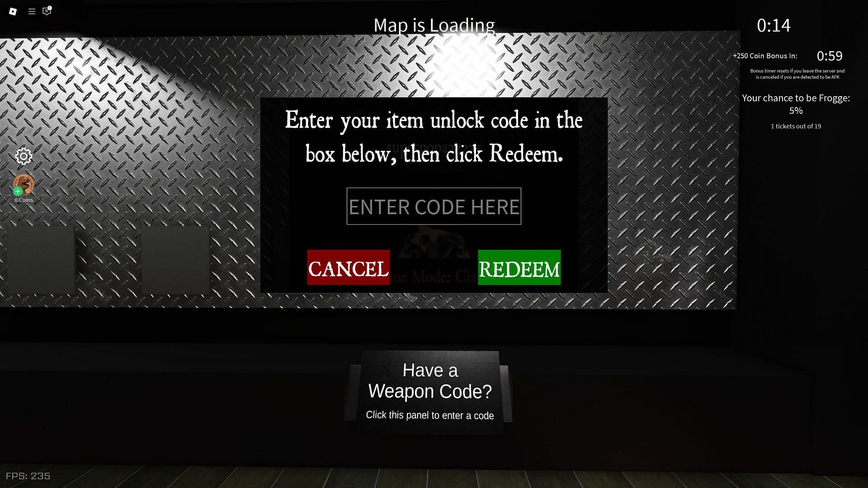Click the settings gear icon
This screenshot has width=868, height=488.
(24, 156)
